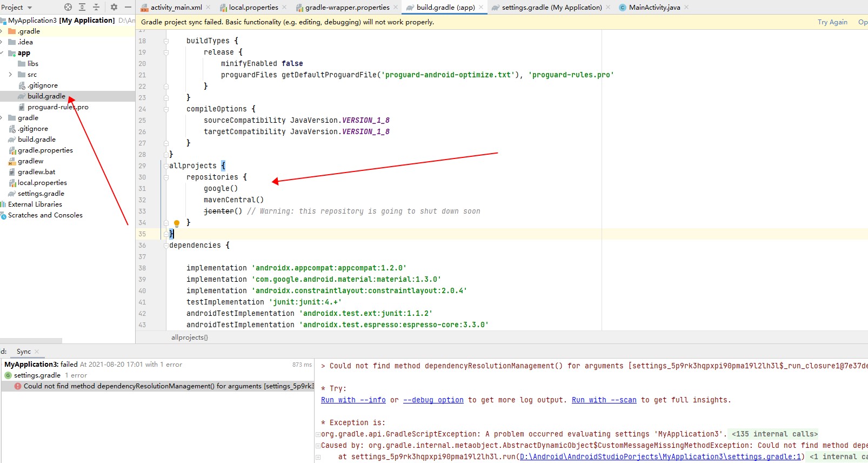Select the gradlew file
This screenshot has height=463, width=868.
point(30,161)
